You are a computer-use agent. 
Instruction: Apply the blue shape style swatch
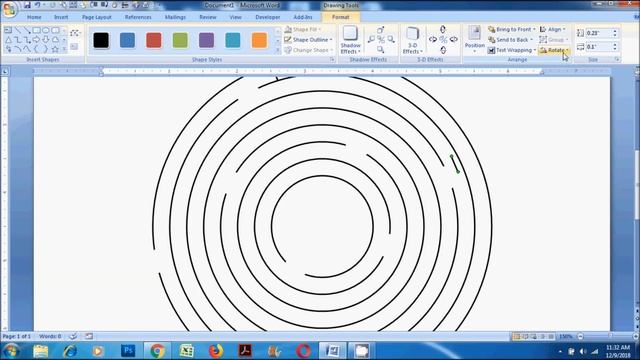point(127,40)
